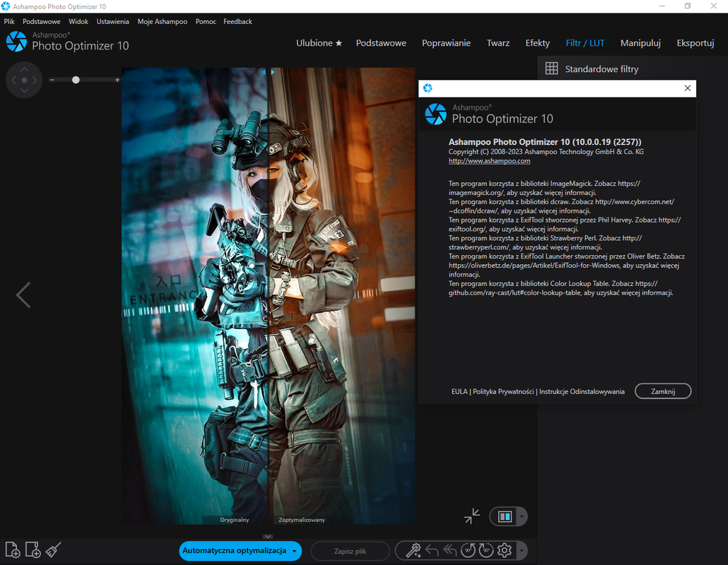Click the Ashampoo logo in the About dialog
The height and width of the screenshot is (565, 728).
pyautogui.click(x=435, y=114)
